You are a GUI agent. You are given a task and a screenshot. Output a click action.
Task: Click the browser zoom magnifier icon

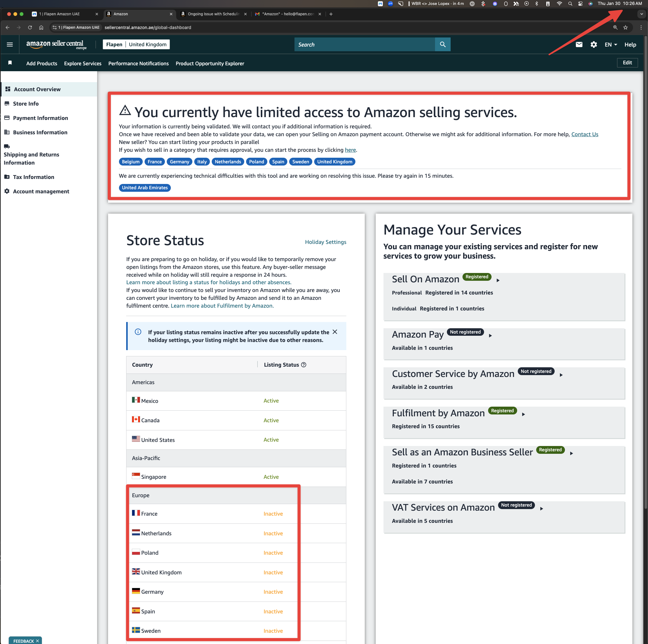615,27
